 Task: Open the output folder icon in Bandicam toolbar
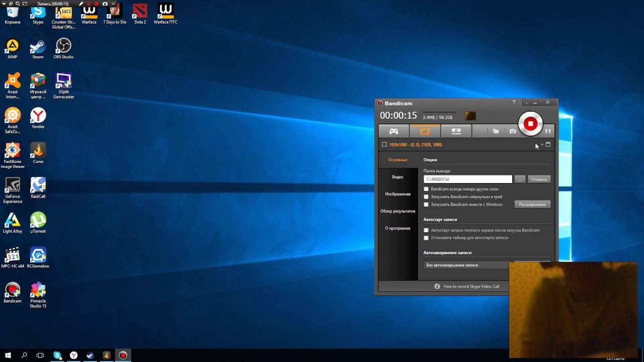[496, 131]
